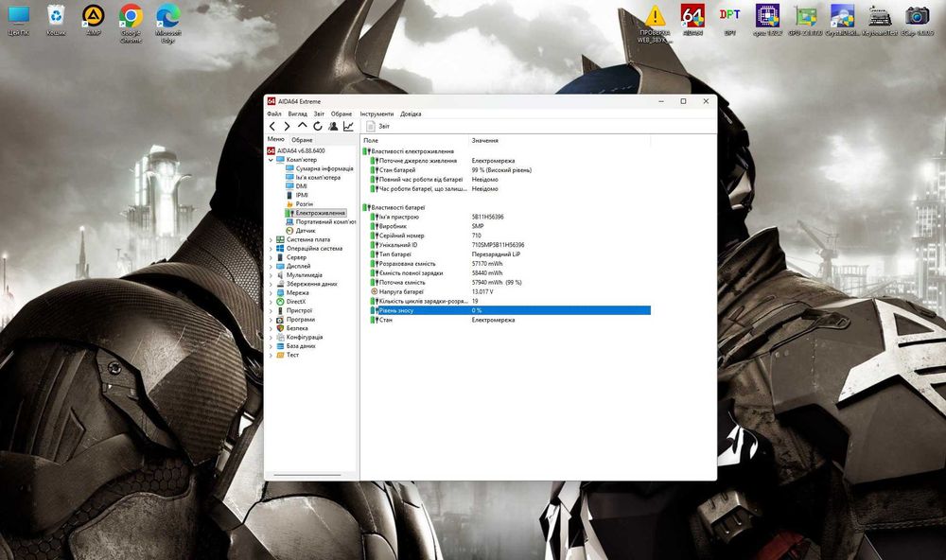
Task: Switch to the Обране sidebar tab
Action: point(303,139)
